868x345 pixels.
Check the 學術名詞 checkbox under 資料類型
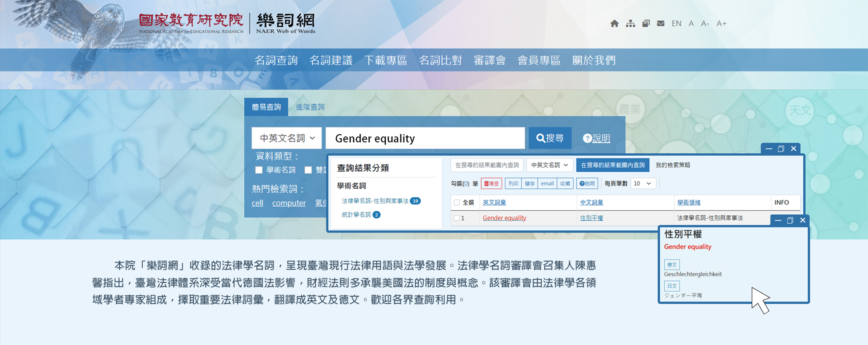click(x=259, y=170)
